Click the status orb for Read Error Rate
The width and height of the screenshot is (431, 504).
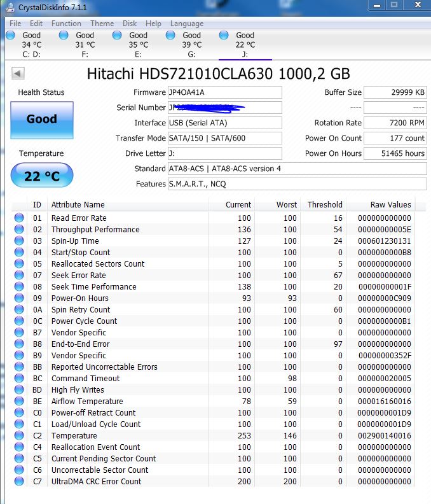[19, 218]
